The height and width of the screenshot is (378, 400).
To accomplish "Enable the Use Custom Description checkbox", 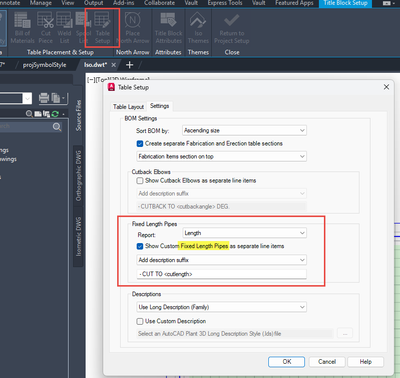I will 140,321.
